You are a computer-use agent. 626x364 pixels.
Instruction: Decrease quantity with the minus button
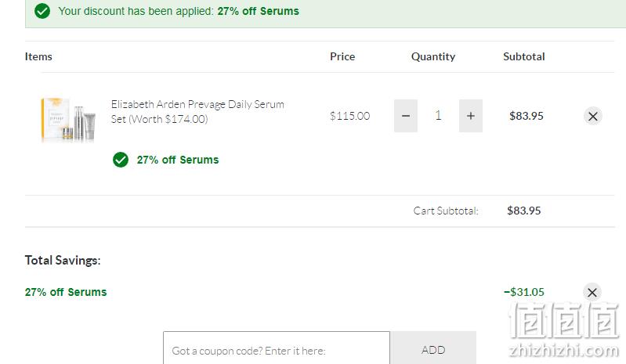[x=406, y=116]
